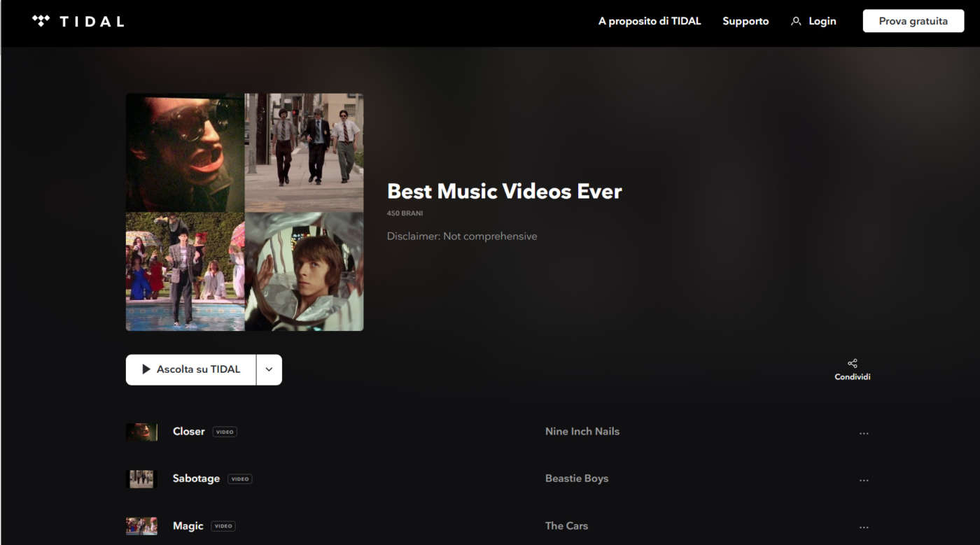Select the track title Closer

click(189, 432)
